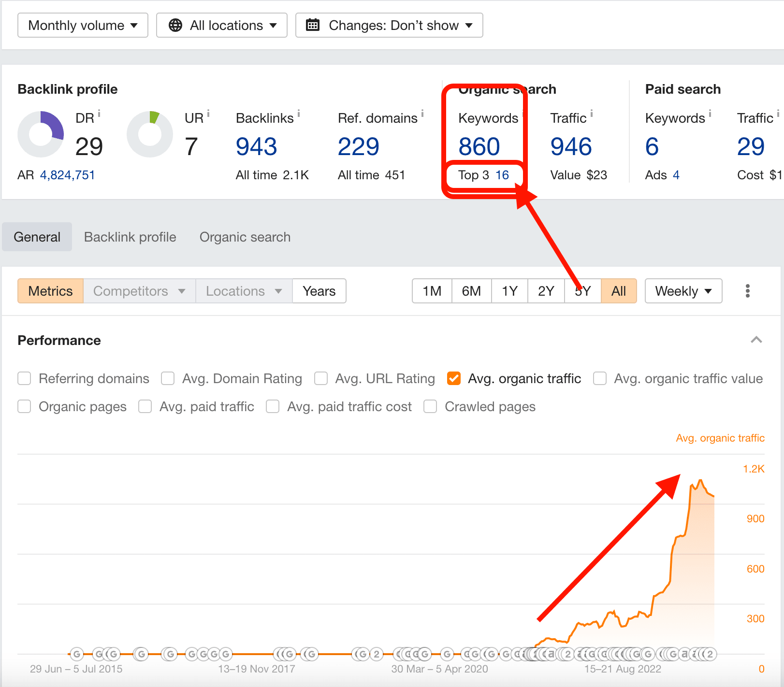784x687 pixels.
Task: Open the Changes: Don't show dropdown
Action: (x=389, y=25)
